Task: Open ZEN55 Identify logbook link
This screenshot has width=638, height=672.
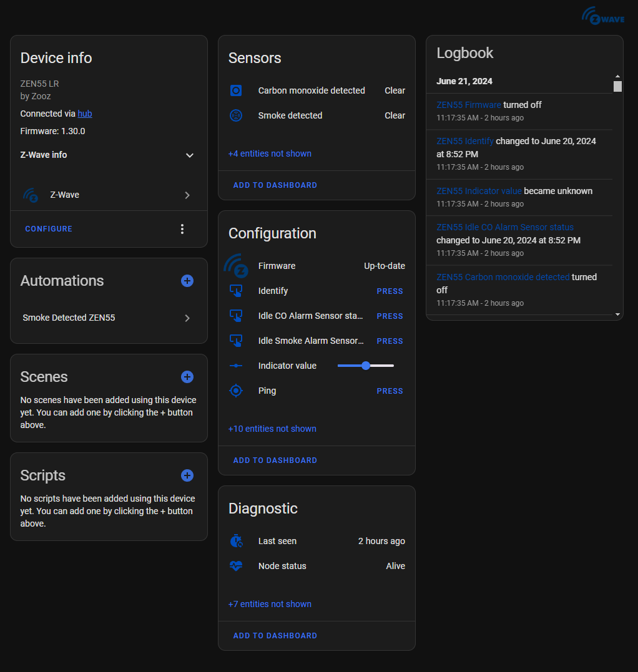Action: pos(465,141)
